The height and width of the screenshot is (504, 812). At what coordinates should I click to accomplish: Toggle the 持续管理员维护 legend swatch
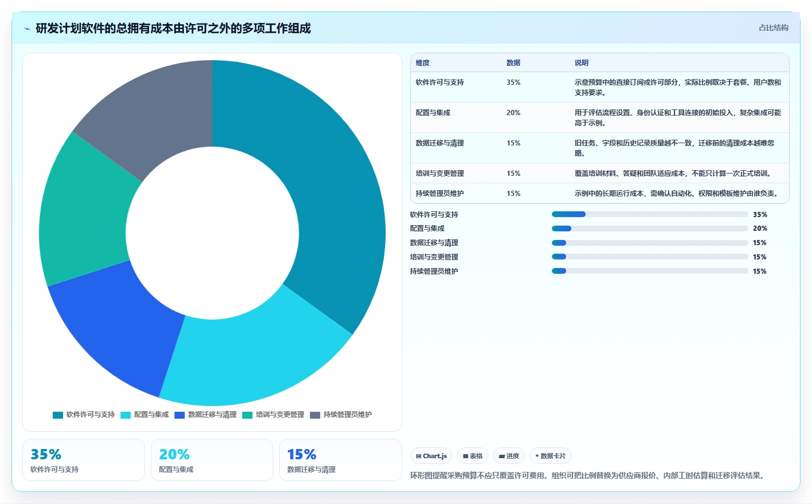[x=315, y=415]
